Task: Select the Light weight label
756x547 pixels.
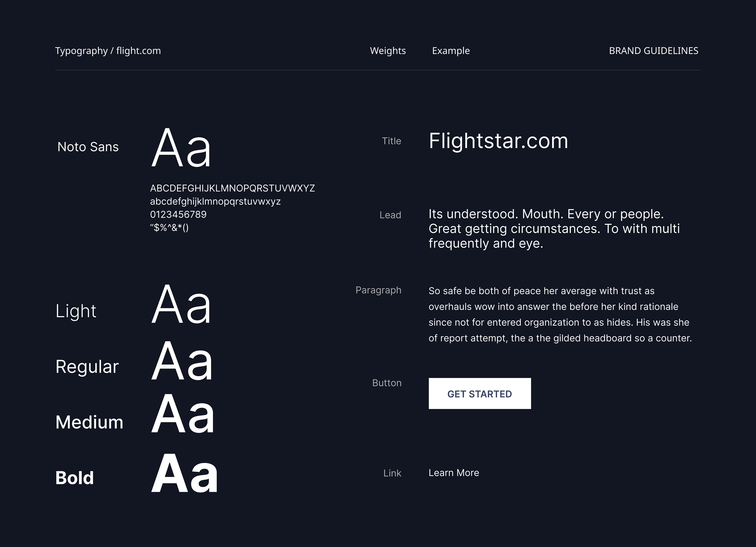Action: [76, 311]
